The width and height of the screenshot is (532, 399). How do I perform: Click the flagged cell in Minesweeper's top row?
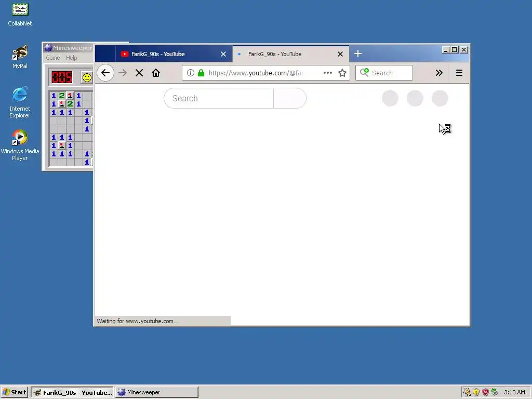70,96
